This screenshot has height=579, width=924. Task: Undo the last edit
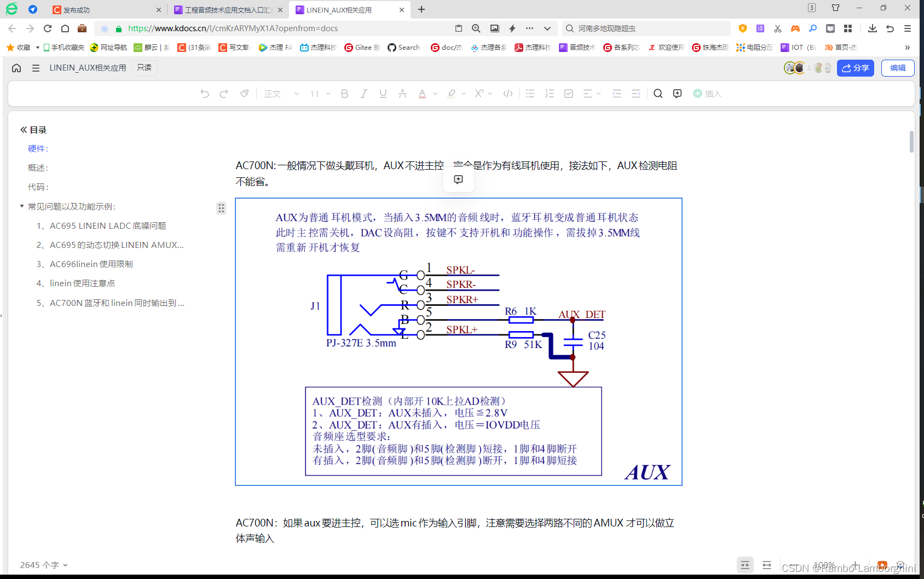[x=205, y=94]
